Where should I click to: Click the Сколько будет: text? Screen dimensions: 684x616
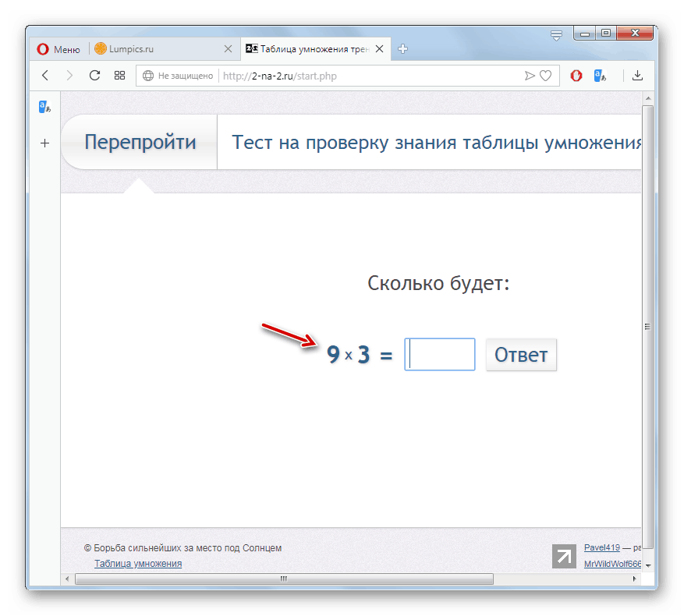coord(438,284)
